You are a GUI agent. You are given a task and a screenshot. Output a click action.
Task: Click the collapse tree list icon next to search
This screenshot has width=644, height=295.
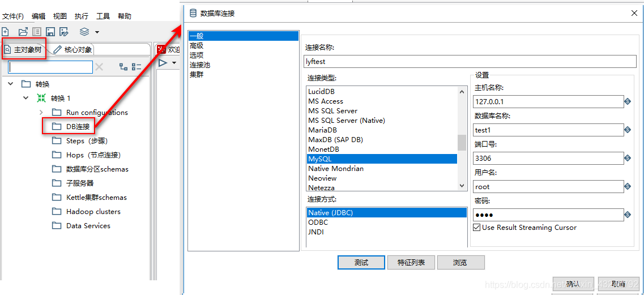point(137,67)
